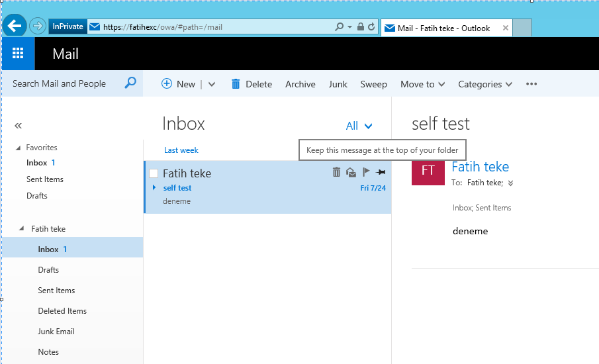Delete the self test message via trash icon
This screenshot has height=364, width=599.
(336, 172)
